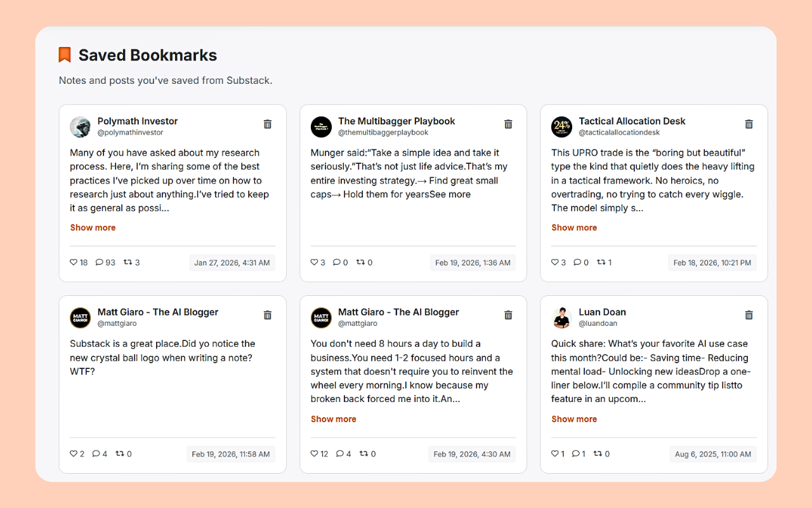Open Polymath Investor profile avatar
The image size is (812, 508).
pos(81,127)
